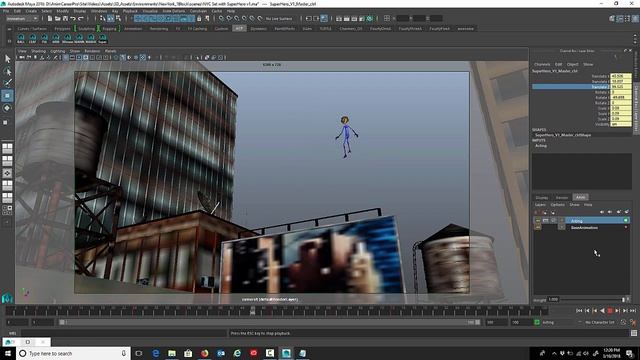The image size is (640, 360).
Task: Run the Super shelf button
Action: click(x=102, y=39)
